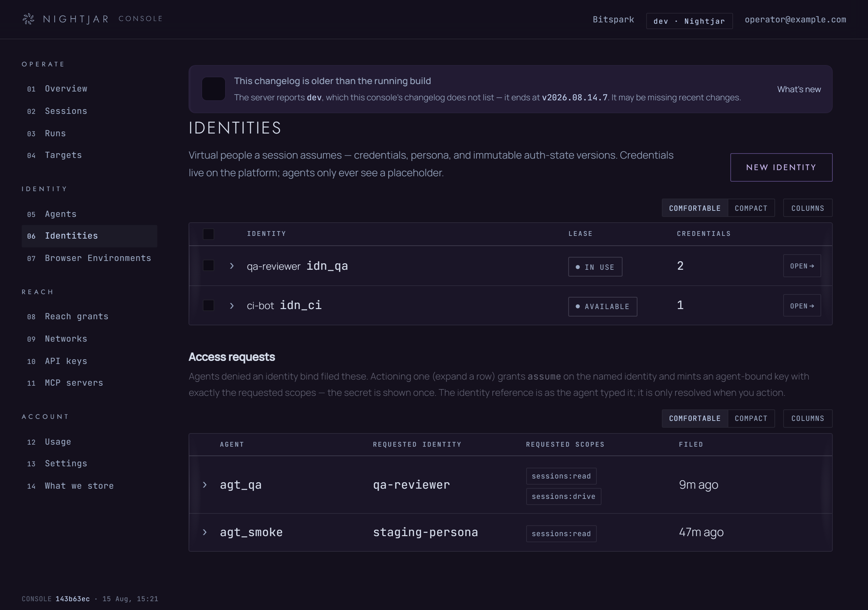Open Columns options for identities table

pos(808,208)
